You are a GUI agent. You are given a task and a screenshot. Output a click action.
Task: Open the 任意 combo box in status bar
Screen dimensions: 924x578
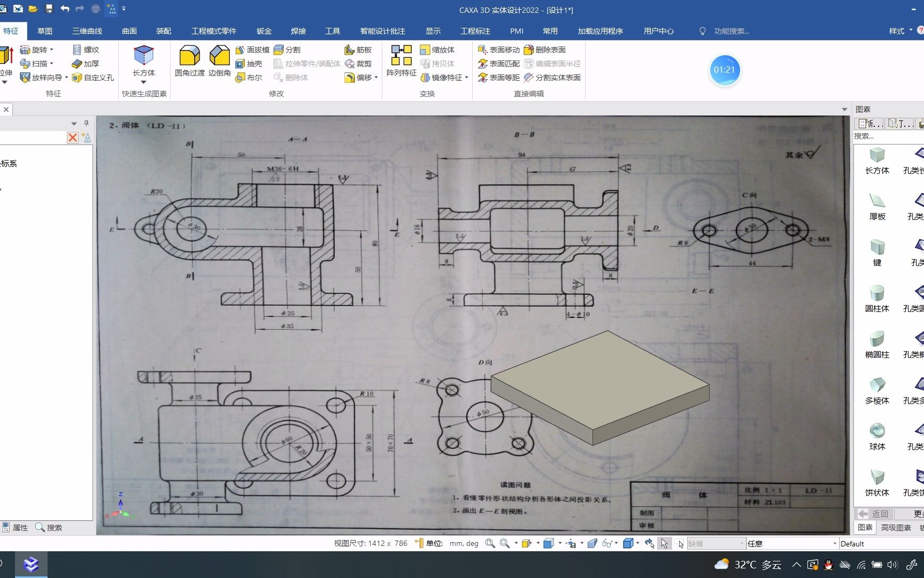(792, 543)
